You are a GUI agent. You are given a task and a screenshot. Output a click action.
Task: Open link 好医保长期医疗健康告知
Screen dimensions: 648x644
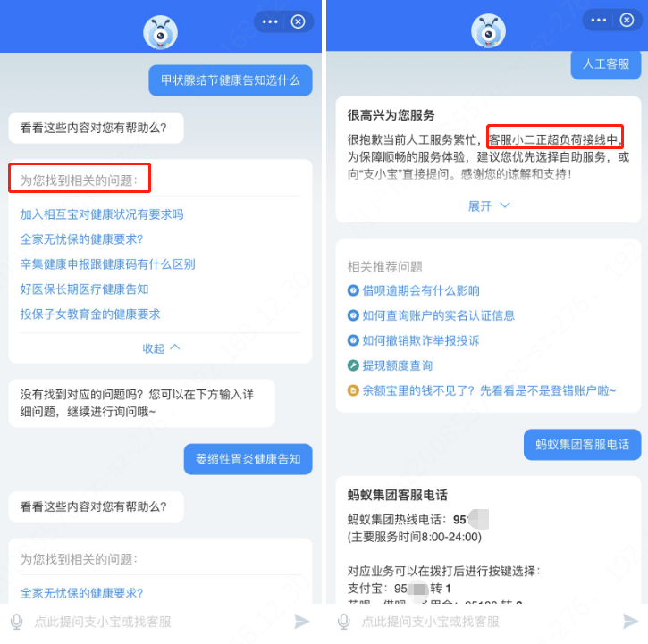84,289
